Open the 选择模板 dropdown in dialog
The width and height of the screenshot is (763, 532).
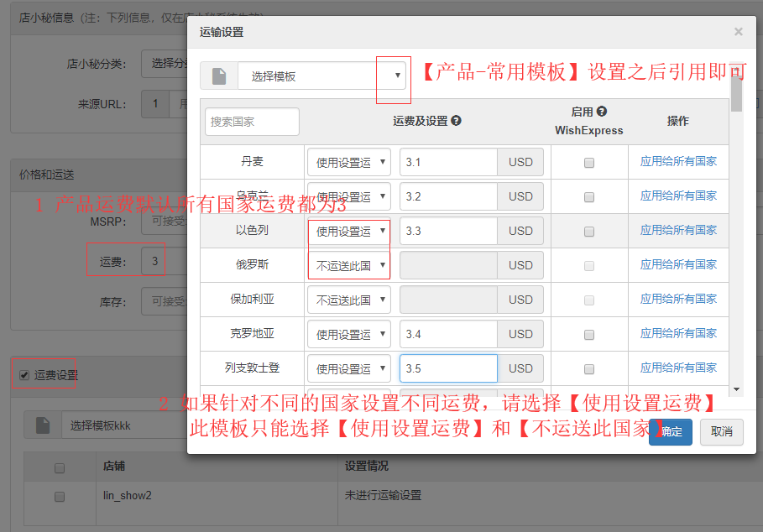pyautogui.click(x=322, y=76)
